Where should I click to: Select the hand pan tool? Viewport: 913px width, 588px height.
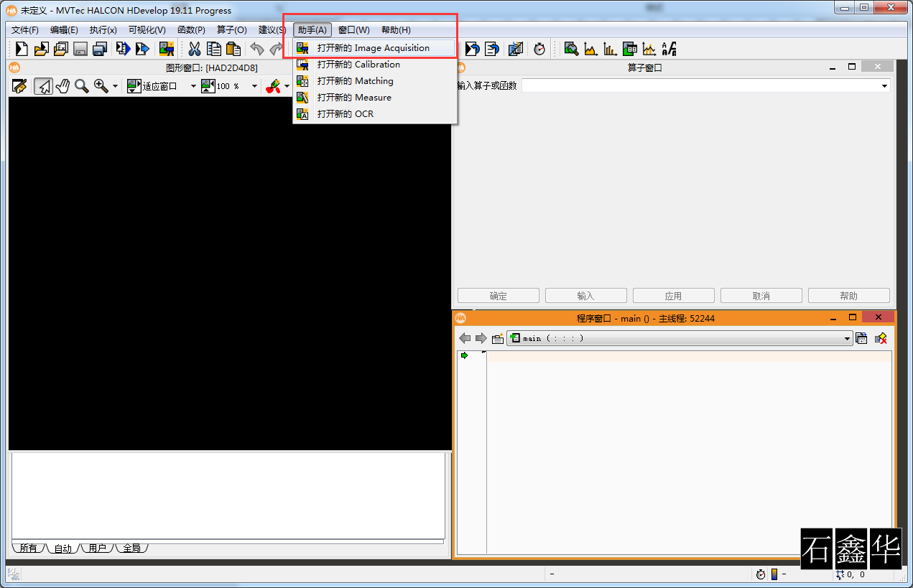pyautogui.click(x=62, y=86)
